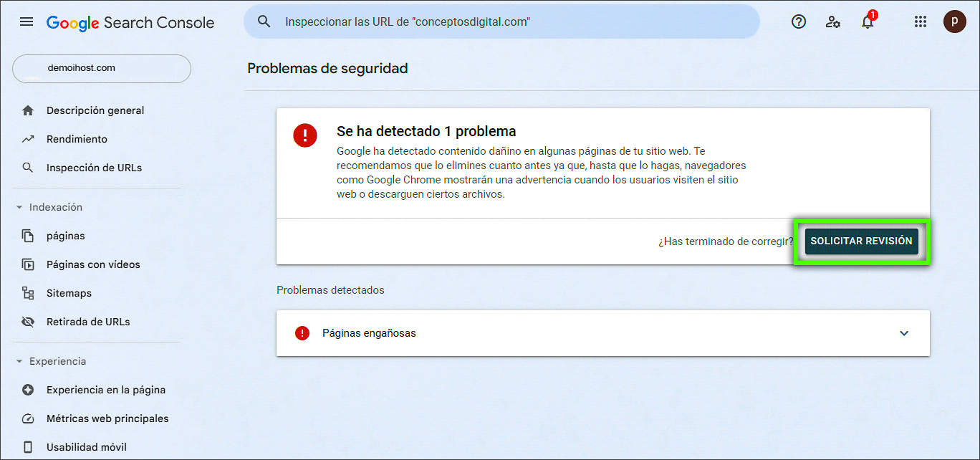
Task: Go to Descripción general
Action: click(95, 111)
